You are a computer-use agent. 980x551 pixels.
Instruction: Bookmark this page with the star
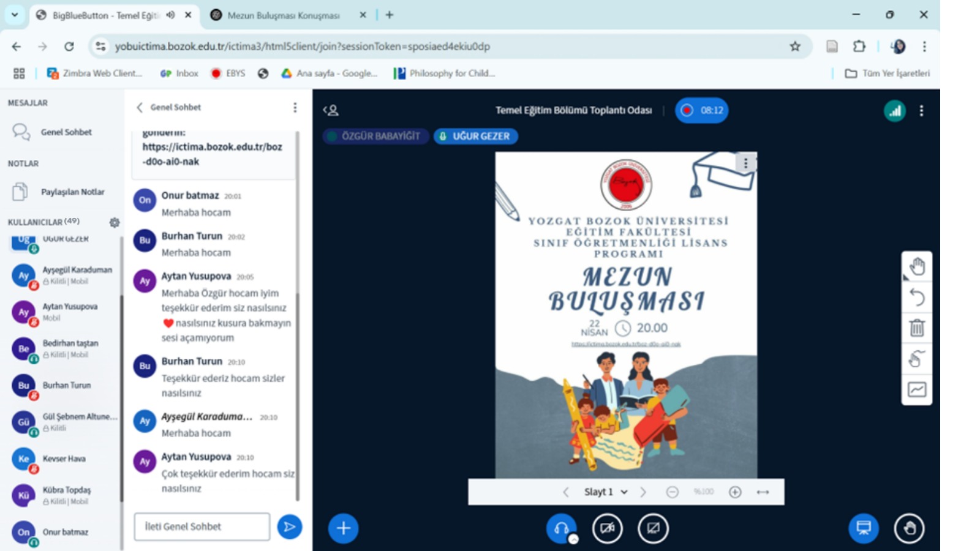tap(795, 46)
